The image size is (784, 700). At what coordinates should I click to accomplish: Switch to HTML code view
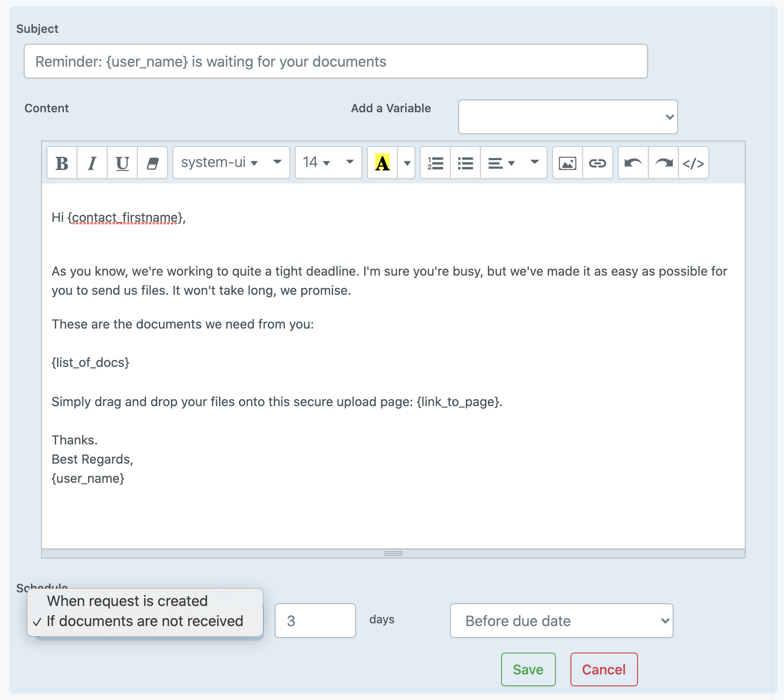tap(694, 162)
